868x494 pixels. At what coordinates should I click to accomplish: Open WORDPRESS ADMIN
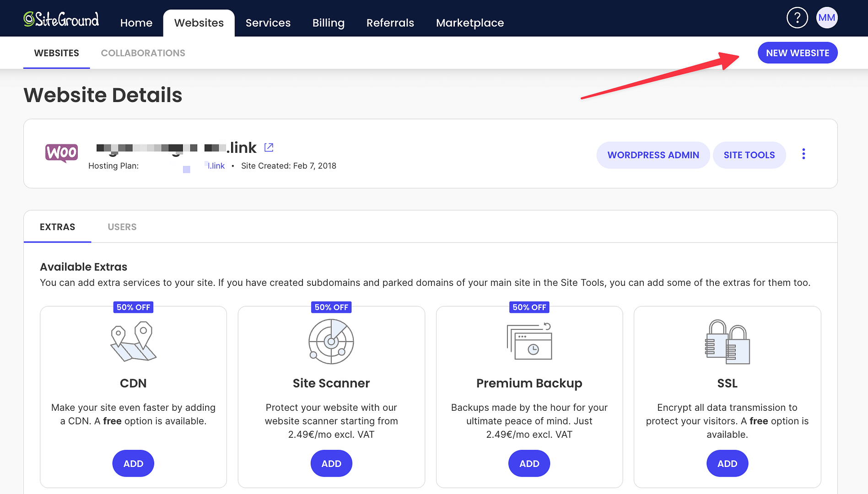[x=653, y=155]
